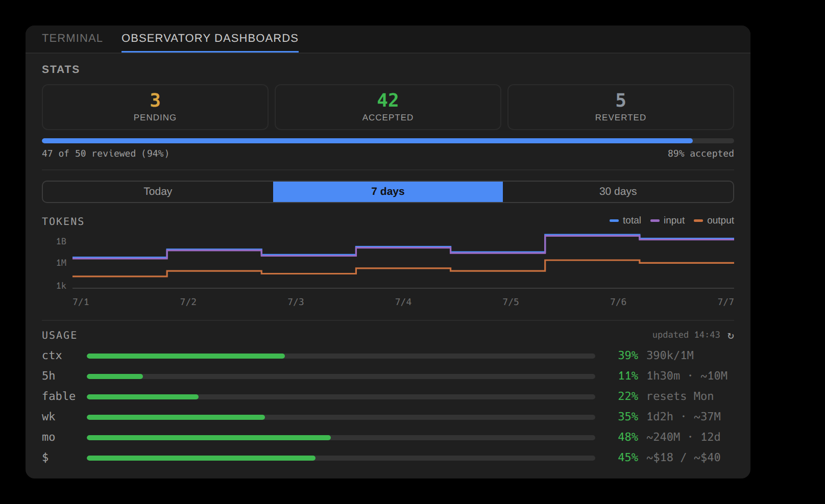This screenshot has width=825, height=504.
Task: Open the Accepted stat card
Action: (x=388, y=107)
